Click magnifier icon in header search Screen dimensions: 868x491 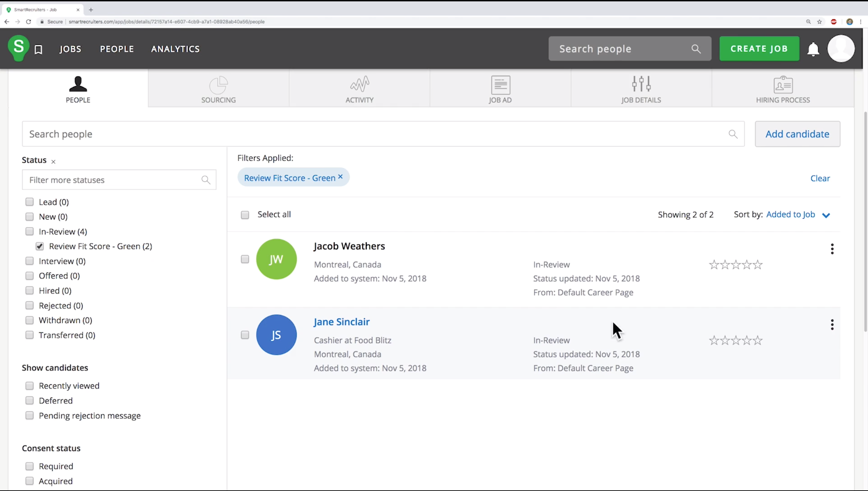[696, 49]
